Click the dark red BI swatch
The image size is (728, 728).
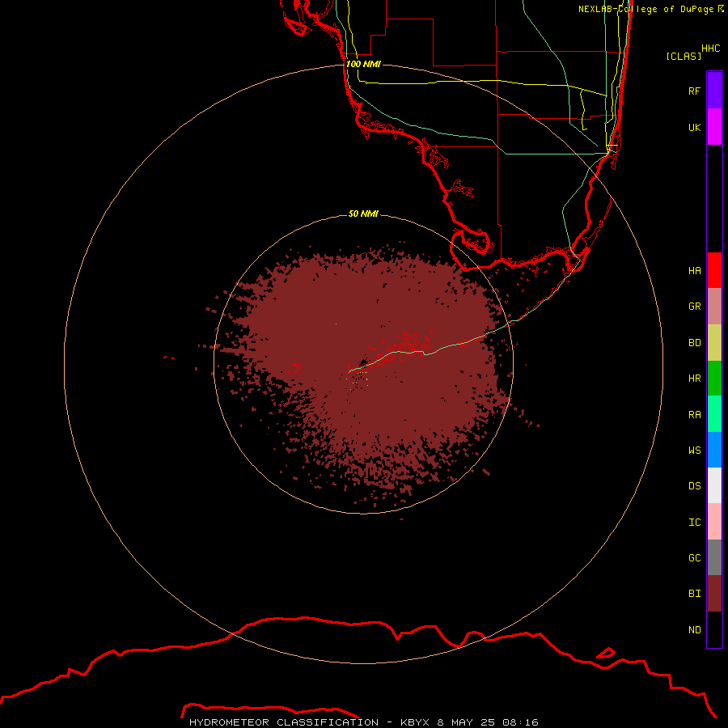[714, 594]
